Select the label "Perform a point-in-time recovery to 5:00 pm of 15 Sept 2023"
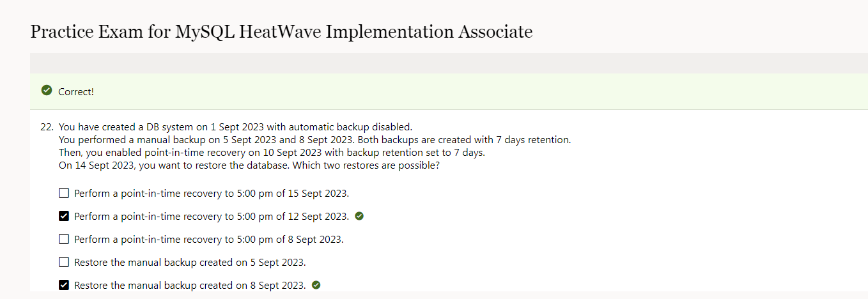 pyautogui.click(x=212, y=193)
